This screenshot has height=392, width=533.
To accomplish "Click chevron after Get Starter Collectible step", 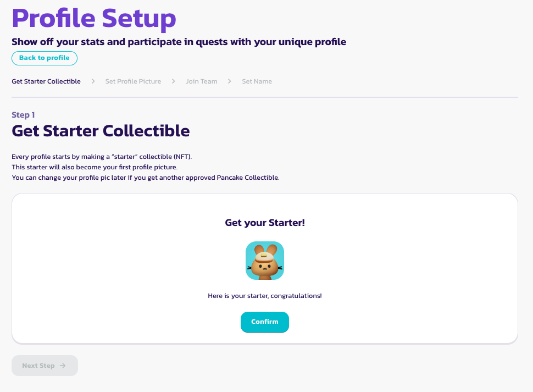I will 93,81.
